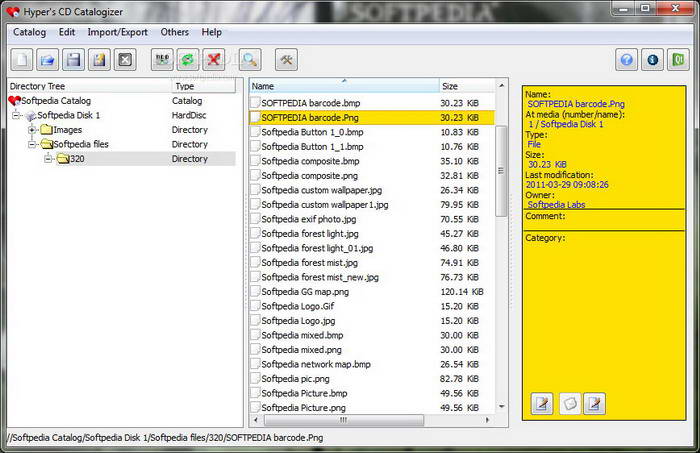The image size is (700, 453).
Task: Click the Softpedia Labs owner value
Action: tap(556, 204)
